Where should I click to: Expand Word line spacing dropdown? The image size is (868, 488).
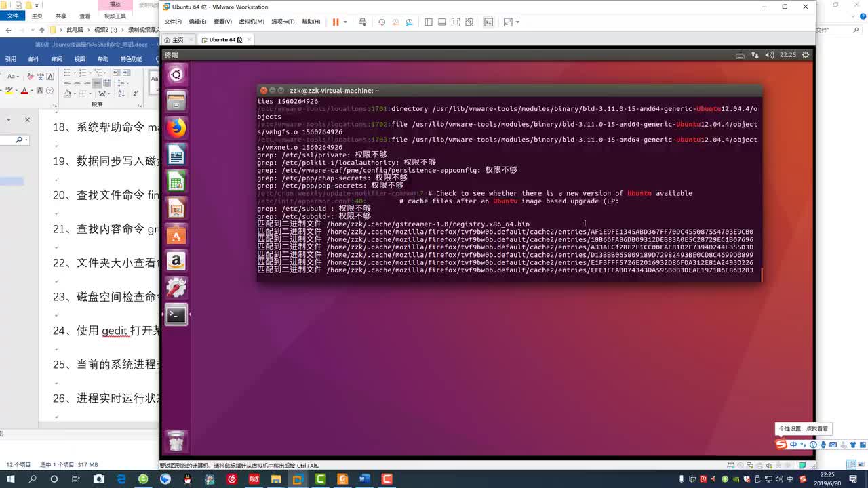(x=127, y=83)
